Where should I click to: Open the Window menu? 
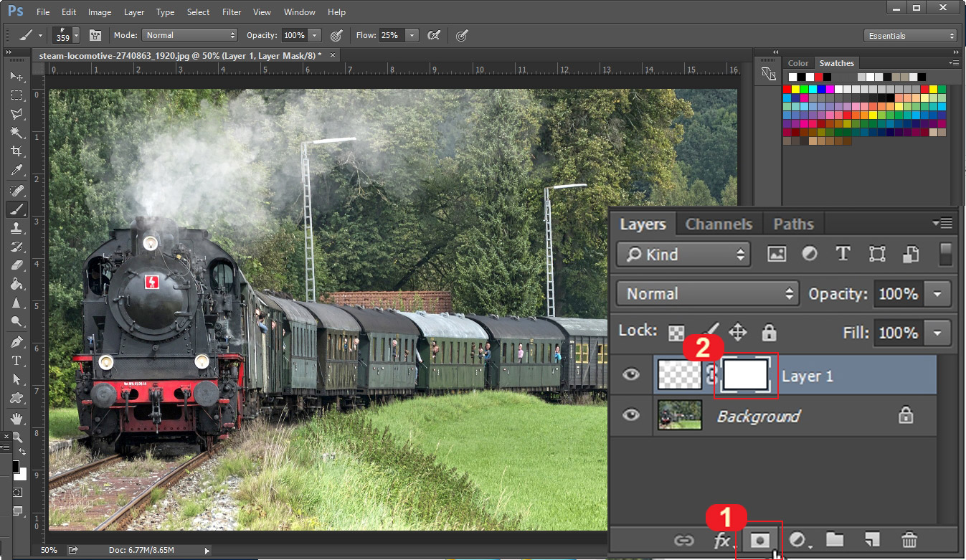click(300, 12)
